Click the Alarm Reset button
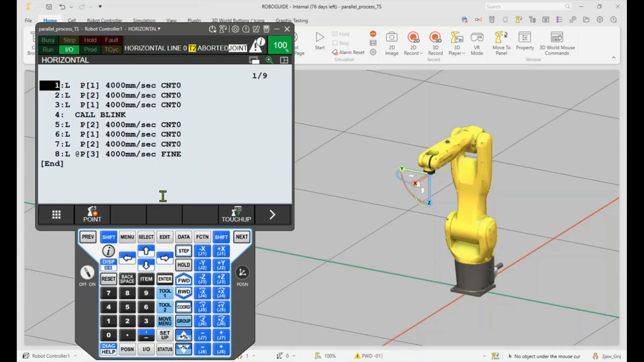Viewport: 644px width, 362px height. pyautogui.click(x=348, y=52)
